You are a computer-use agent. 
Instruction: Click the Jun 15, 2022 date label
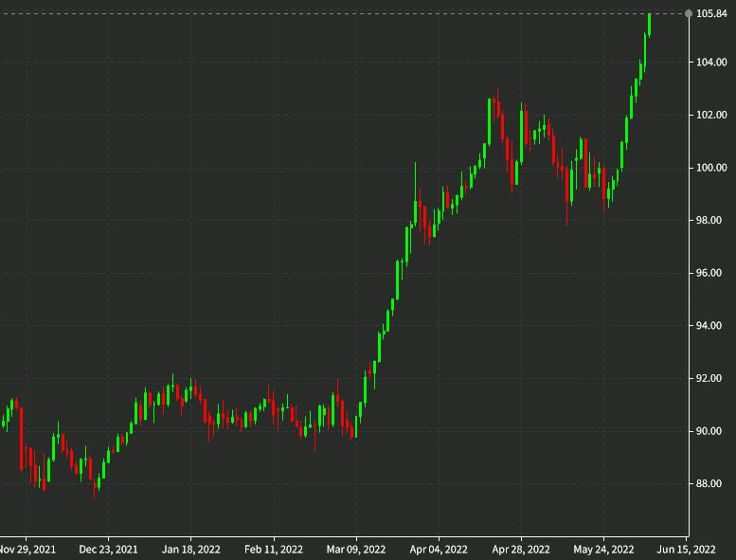pyautogui.click(x=686, y=550)
